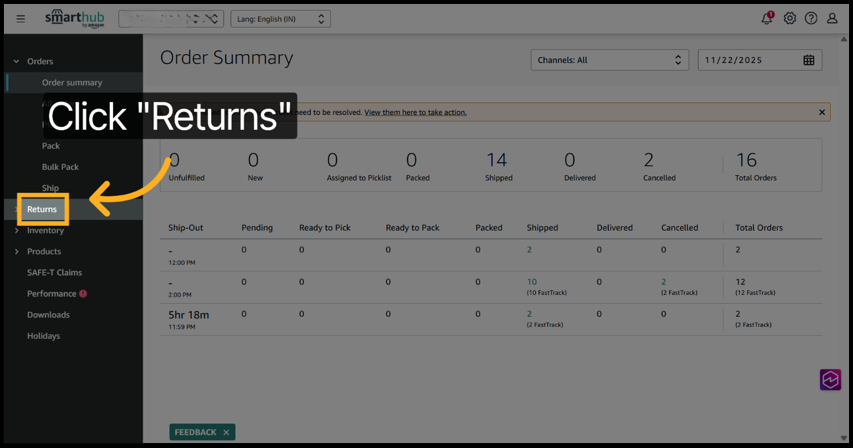Expand the Inventory sidebar section
853x448 pixels.
[16, 230]
